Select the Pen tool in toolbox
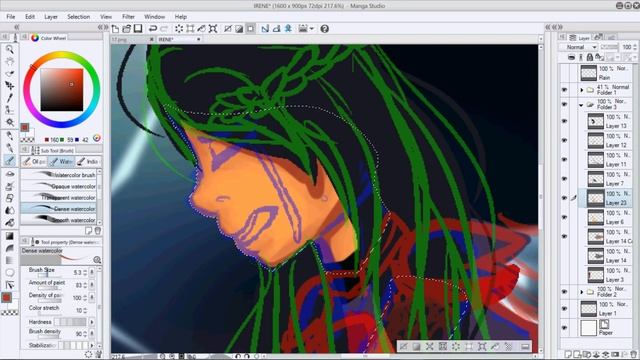Viewport: 640px width, 360px height. coord(9,136)
